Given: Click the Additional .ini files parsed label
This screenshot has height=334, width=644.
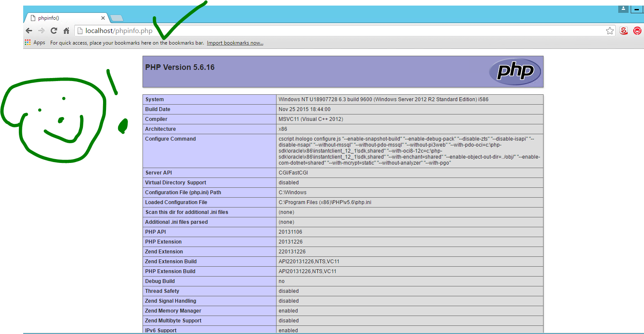Looking at the screenshot, I should pyautogui.click(x=176, y=222).
